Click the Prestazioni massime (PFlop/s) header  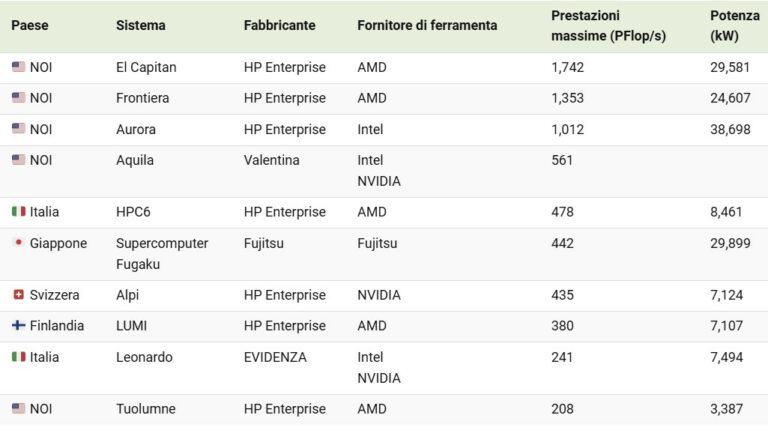coord(608,25)
